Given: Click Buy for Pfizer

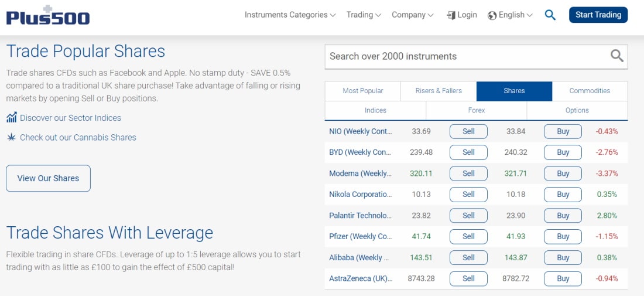Looking at the screenshot, I should coord(563,236).
